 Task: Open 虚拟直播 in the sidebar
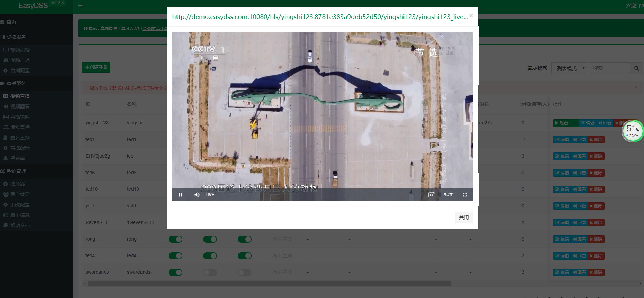(20, 127)
